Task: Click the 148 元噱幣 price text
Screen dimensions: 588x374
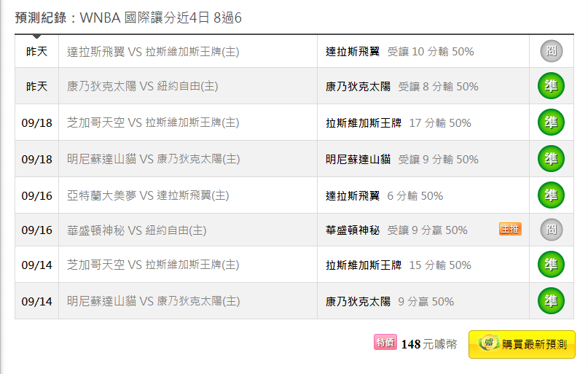Action: pos(428,344)
